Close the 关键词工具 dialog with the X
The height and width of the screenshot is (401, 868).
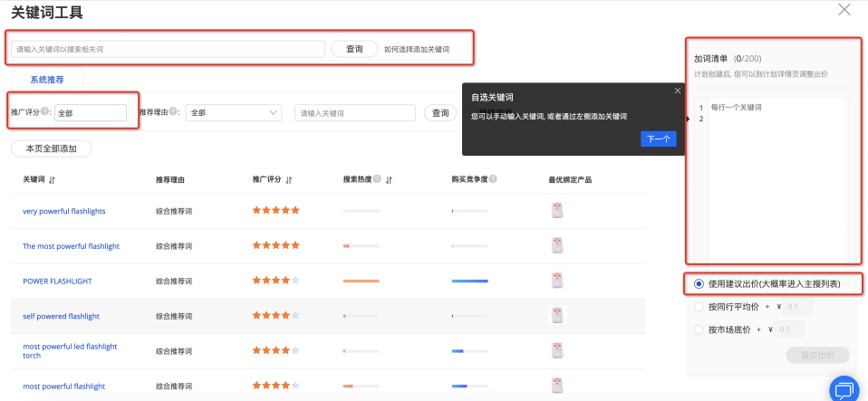(844, 10)
